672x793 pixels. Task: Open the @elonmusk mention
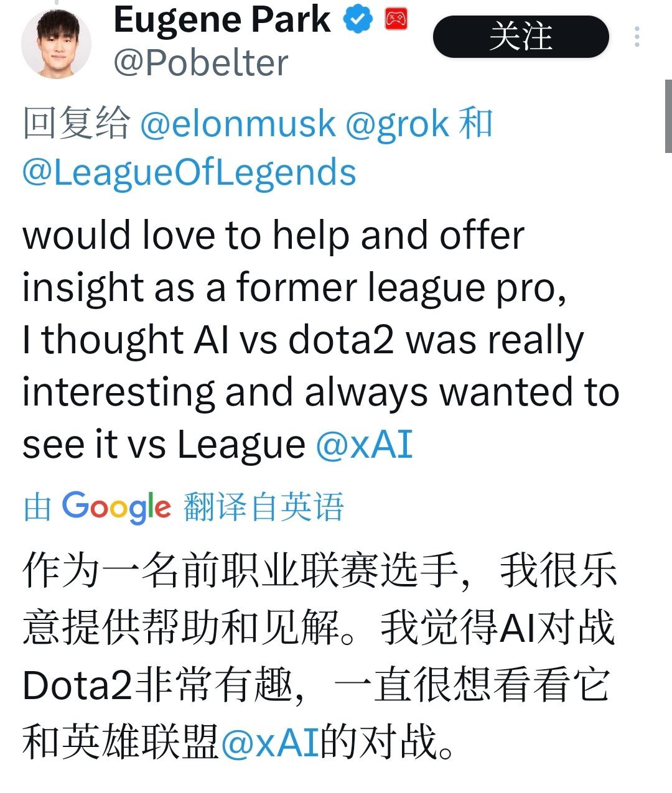click(238, 123)
